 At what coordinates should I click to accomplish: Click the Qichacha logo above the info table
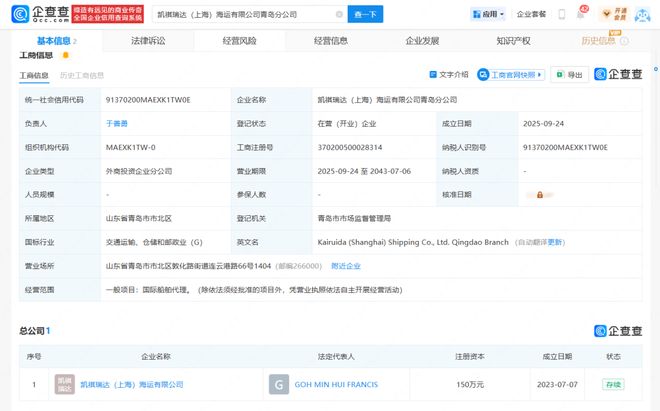[x=618, y=74]
